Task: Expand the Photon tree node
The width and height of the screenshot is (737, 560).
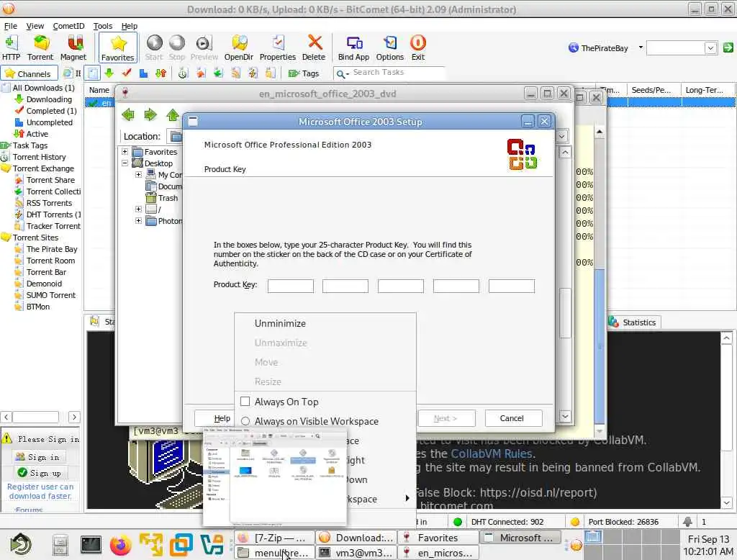Action: [138, 220]
